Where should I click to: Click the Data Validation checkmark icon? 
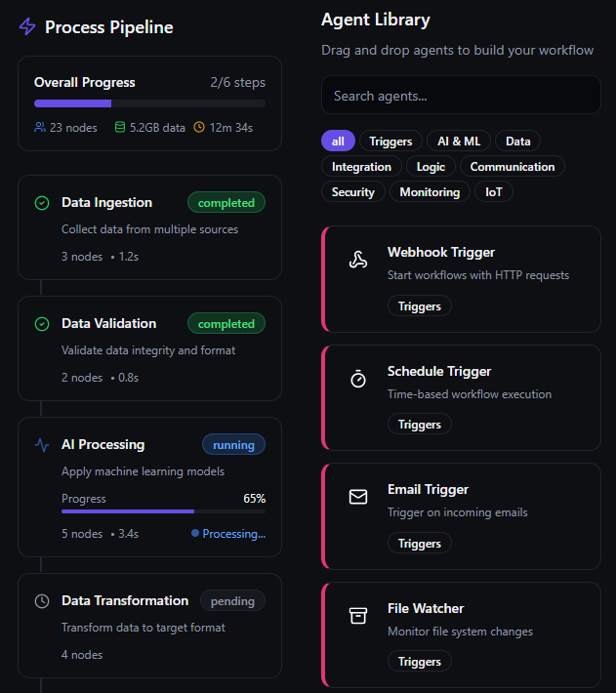(42, 324)
